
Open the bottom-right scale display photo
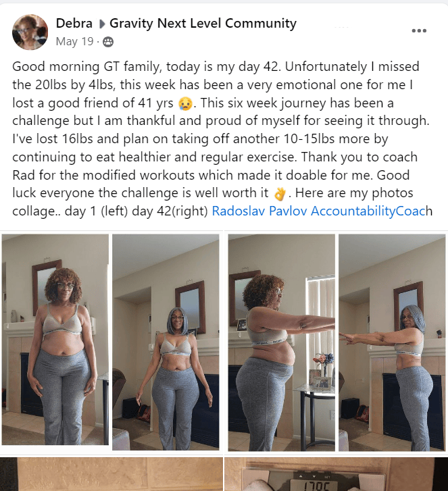click(x=336, y=474)
